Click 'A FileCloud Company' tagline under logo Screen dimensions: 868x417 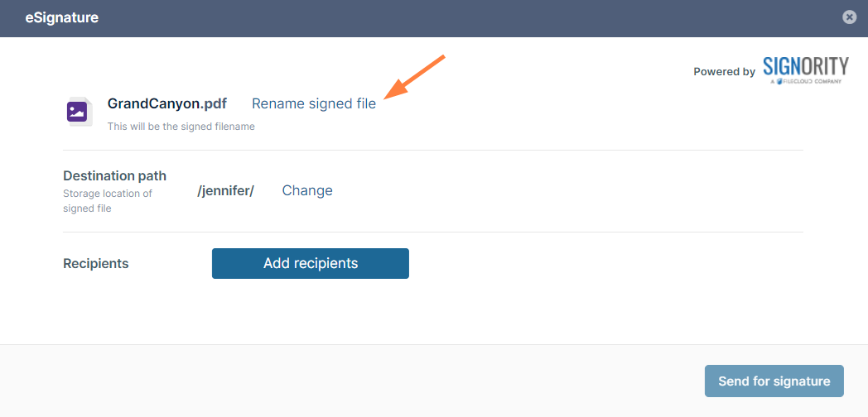805,82
